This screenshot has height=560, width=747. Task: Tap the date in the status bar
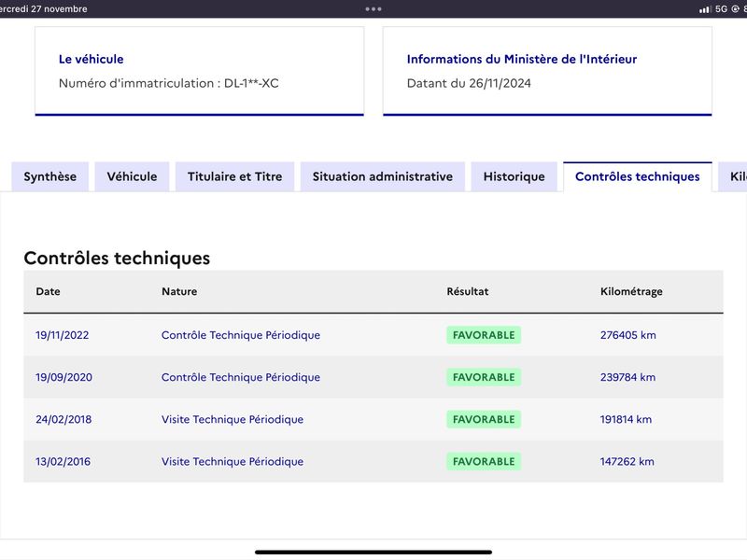coord(44,9)
